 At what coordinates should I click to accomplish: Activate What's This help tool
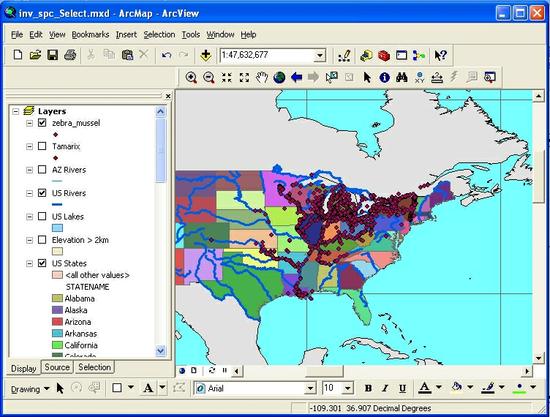tap(440, 55)
